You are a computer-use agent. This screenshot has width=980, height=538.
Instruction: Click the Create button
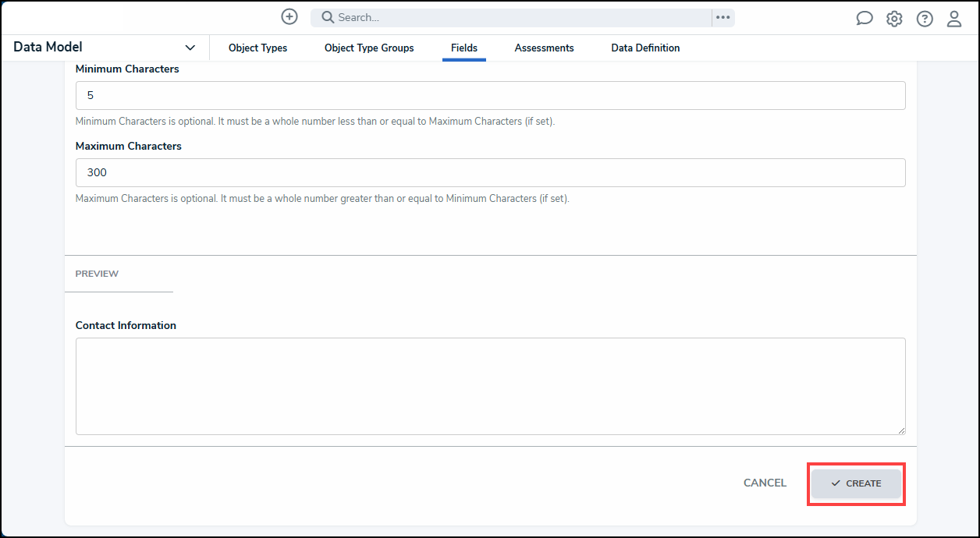(x=856, y=483)
